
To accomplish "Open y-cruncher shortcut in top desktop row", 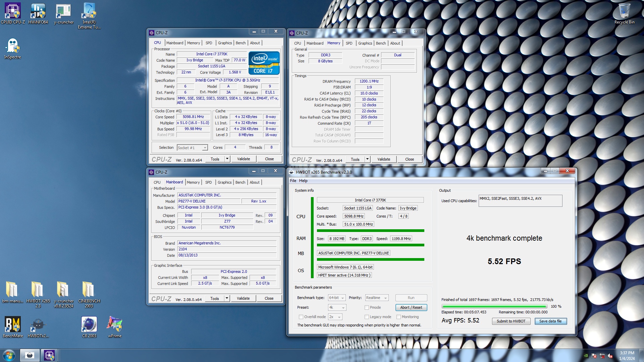I will (64, 13).
